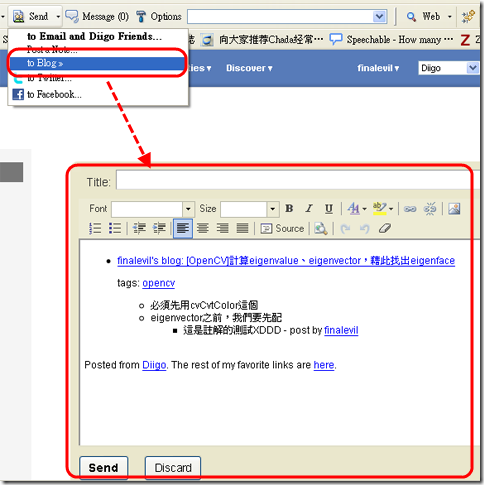Open the Discover navigation menu

249,68
